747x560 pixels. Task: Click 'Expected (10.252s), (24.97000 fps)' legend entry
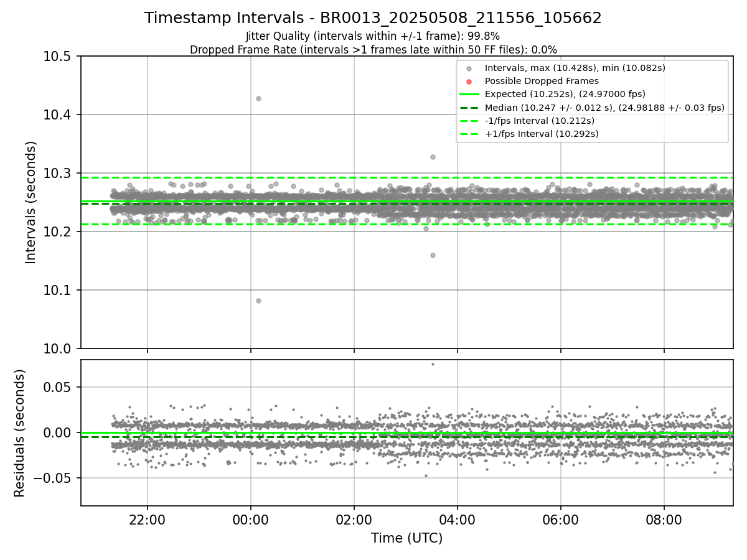pyautogui.click(x=565, y=94)
